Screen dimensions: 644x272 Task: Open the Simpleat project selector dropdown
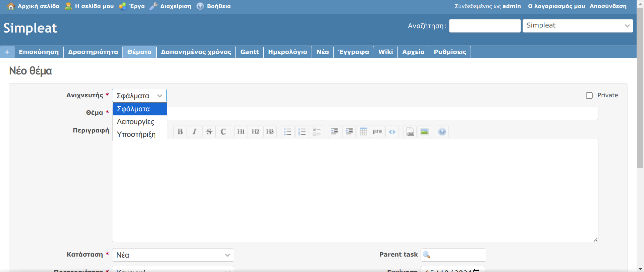click(x=578, y=26)
